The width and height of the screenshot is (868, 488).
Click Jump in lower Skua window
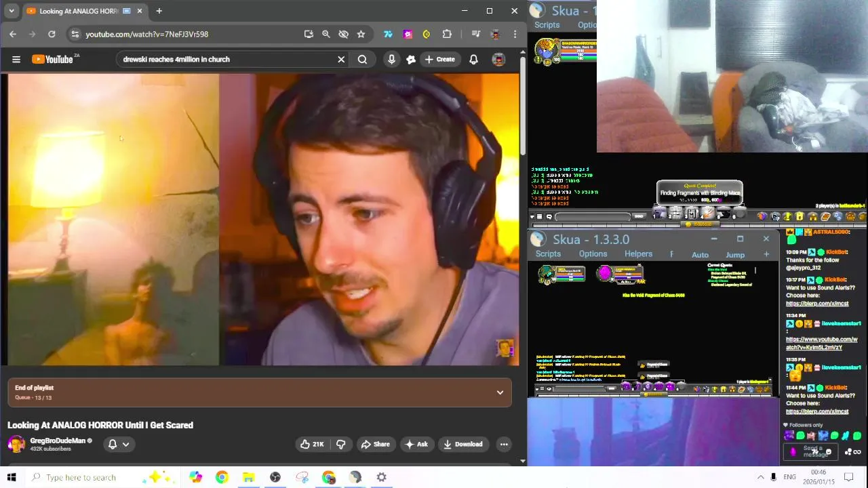tap(735, 255)
